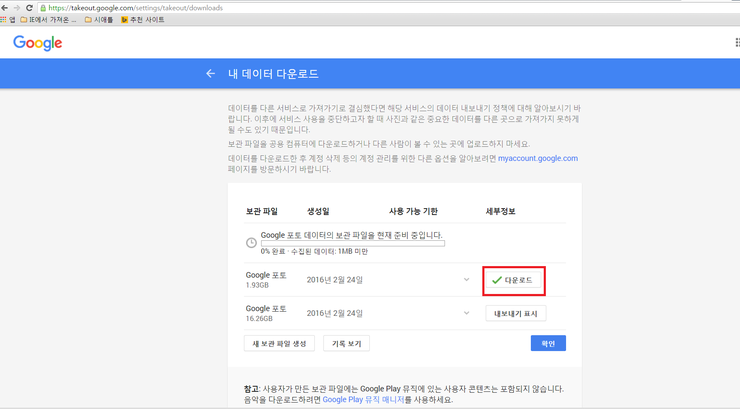Open the apps shortcut in bookmarks bar
Image resolution: width=740 pixels, height=409 pixels.
[8, 20]
